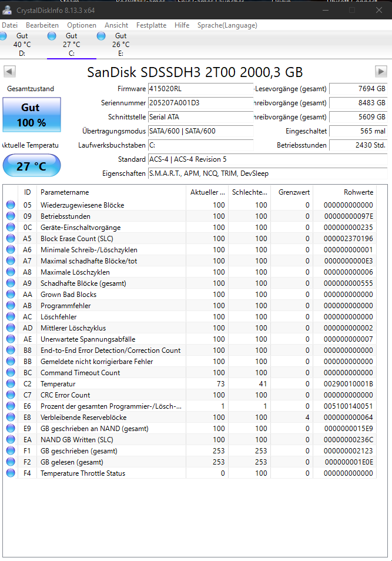The image size is (392, 561).
Task: Click the Betriebsstunden value 2430 Std.
Action: [358, 145]
